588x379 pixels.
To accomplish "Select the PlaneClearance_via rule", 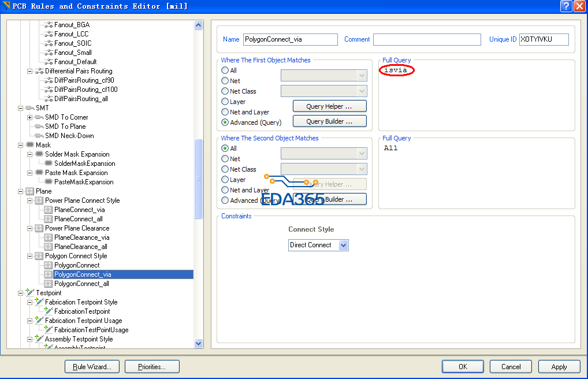I will pos(82,237).
